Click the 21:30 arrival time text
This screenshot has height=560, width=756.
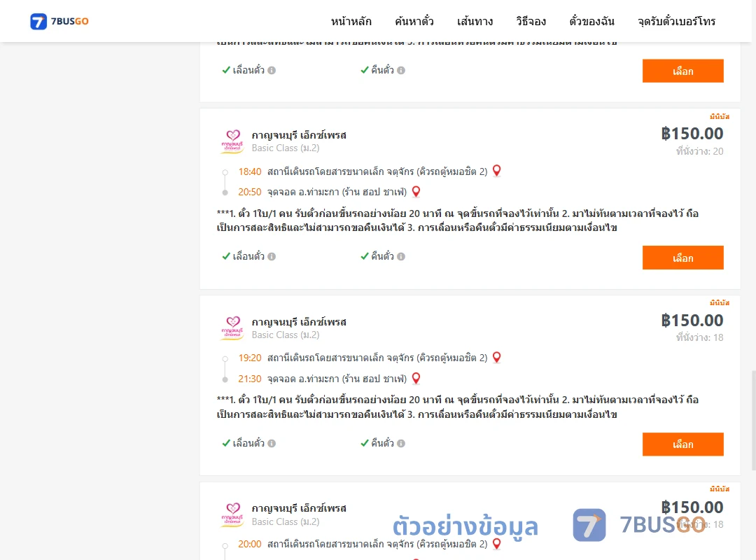click(250, 379)
